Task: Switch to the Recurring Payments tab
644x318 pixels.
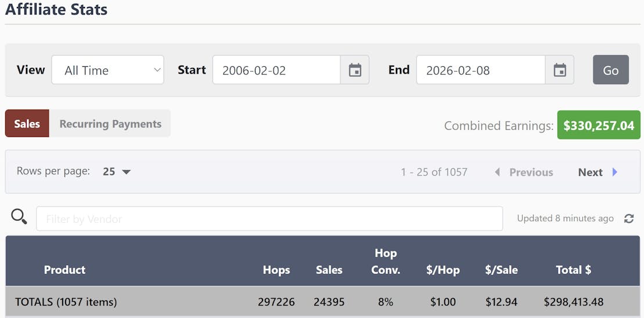Action: click(x=110, y=124)
